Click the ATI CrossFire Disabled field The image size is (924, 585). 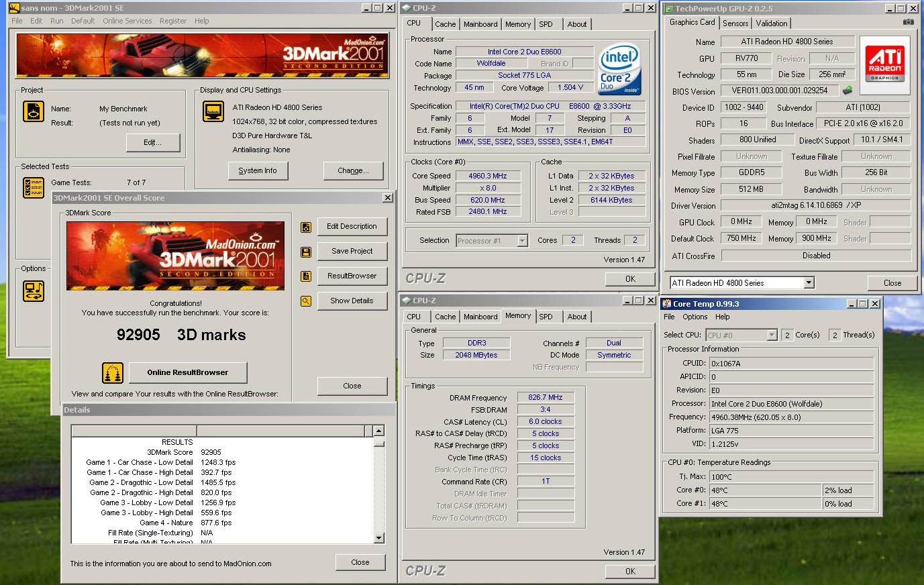coord(816,256)
